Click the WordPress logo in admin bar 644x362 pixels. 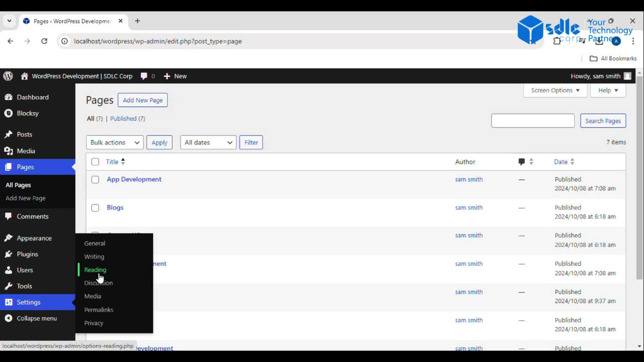pyautogui.click(x=8, y=76)
